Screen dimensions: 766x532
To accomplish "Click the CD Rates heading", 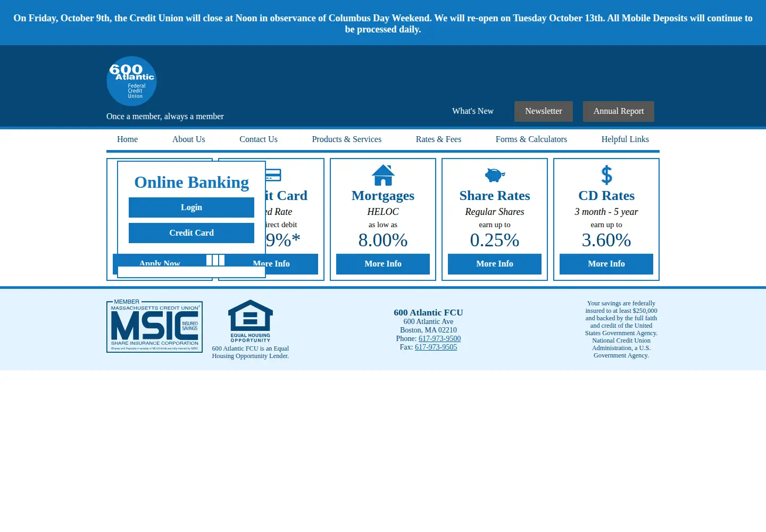I will click(x=606, y=196).
